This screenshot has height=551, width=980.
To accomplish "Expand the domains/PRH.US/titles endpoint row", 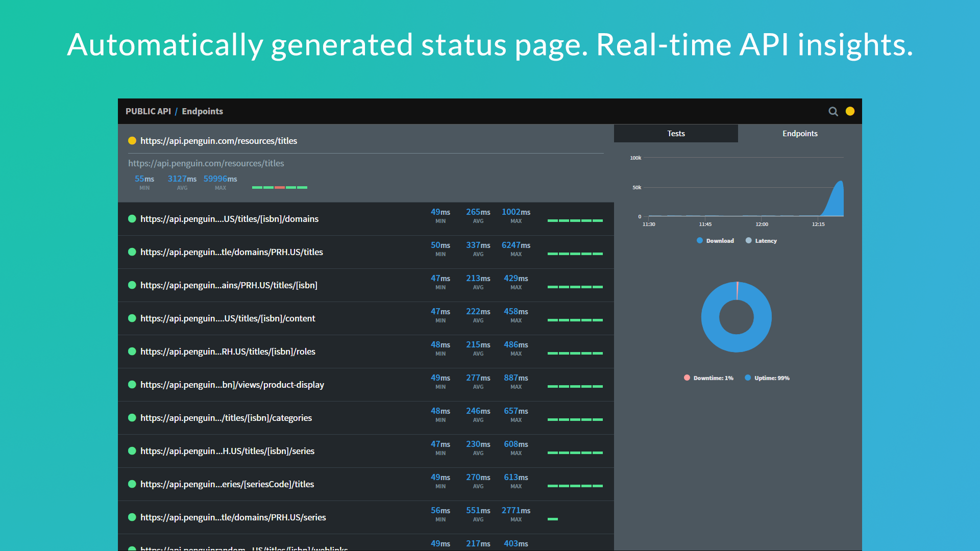I will [x=232, y=252].
